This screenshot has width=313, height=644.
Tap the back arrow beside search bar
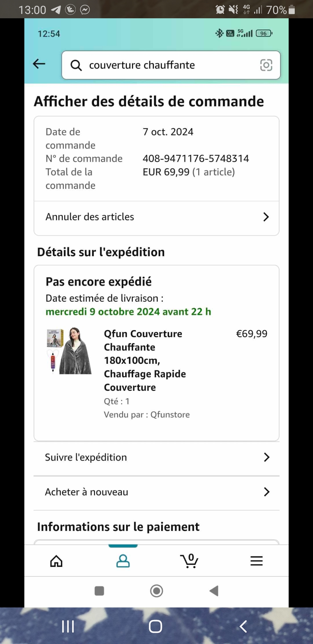point(39,64)
